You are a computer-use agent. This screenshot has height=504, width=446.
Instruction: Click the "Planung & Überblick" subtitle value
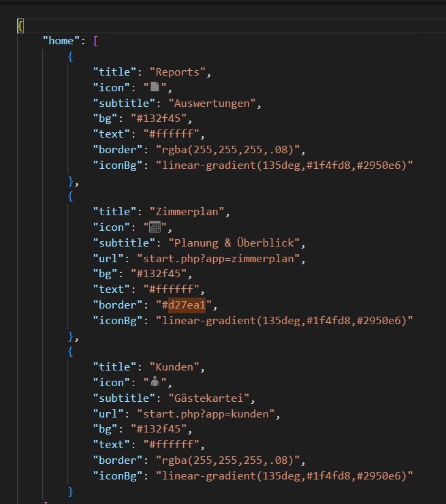(234, 242)
